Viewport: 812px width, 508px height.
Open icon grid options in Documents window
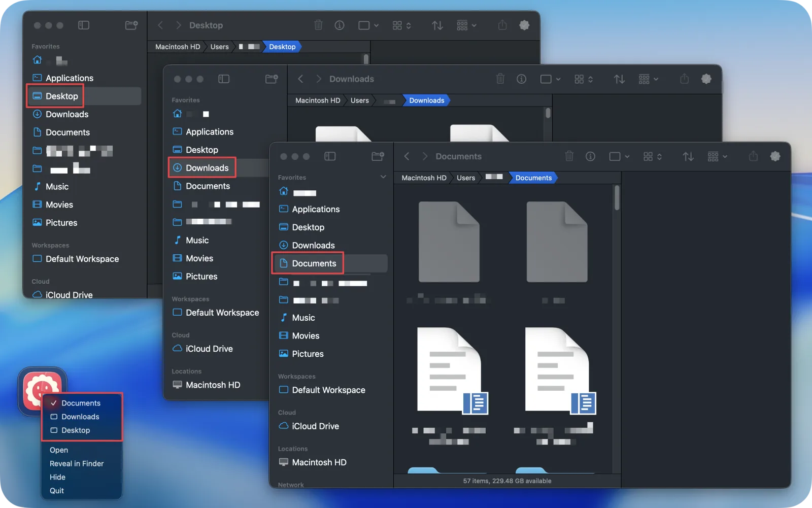(653, 156)
